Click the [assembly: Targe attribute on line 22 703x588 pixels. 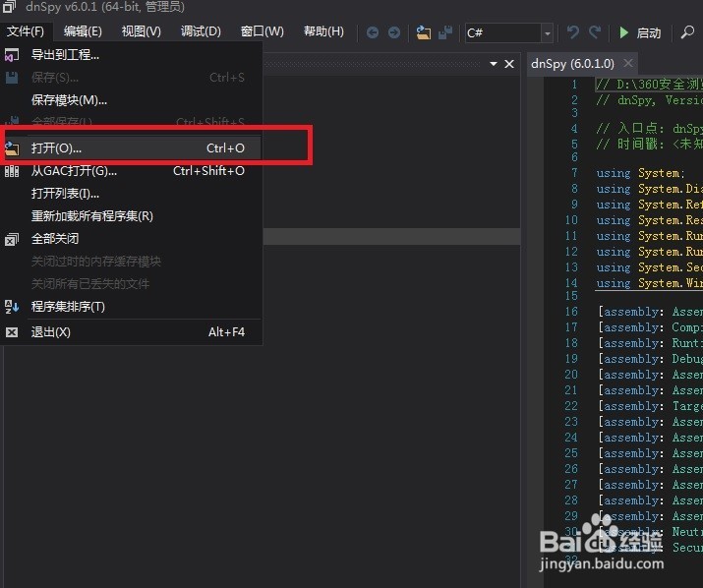(651, 406)
